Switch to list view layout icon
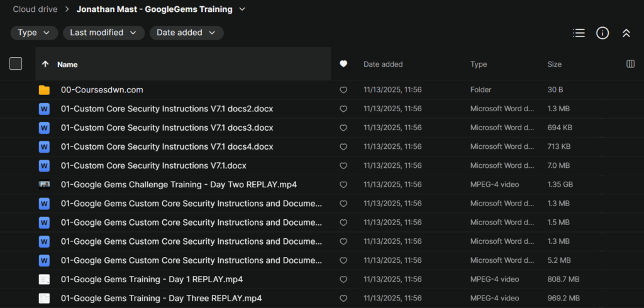The image size is (644, 308). coord(579,33)
